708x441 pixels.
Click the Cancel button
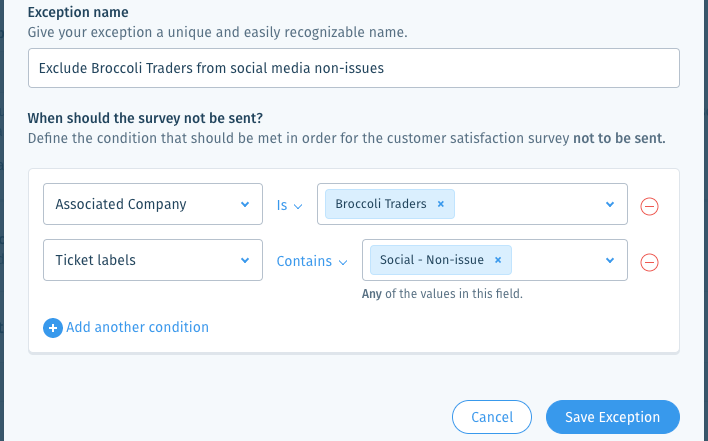(492, 417)
